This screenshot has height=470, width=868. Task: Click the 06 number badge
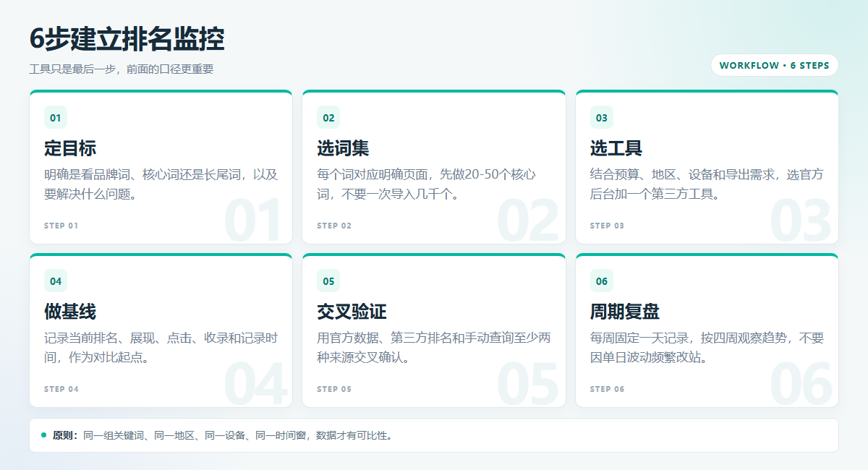[x=602, y=281]
